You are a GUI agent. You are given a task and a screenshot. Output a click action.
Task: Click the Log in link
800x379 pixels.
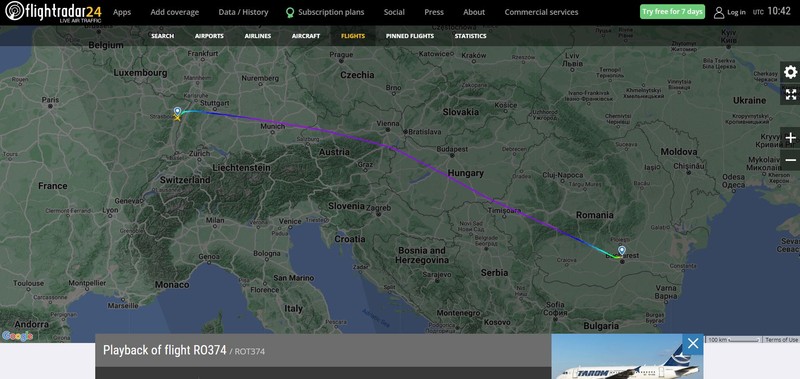(736, 12)
